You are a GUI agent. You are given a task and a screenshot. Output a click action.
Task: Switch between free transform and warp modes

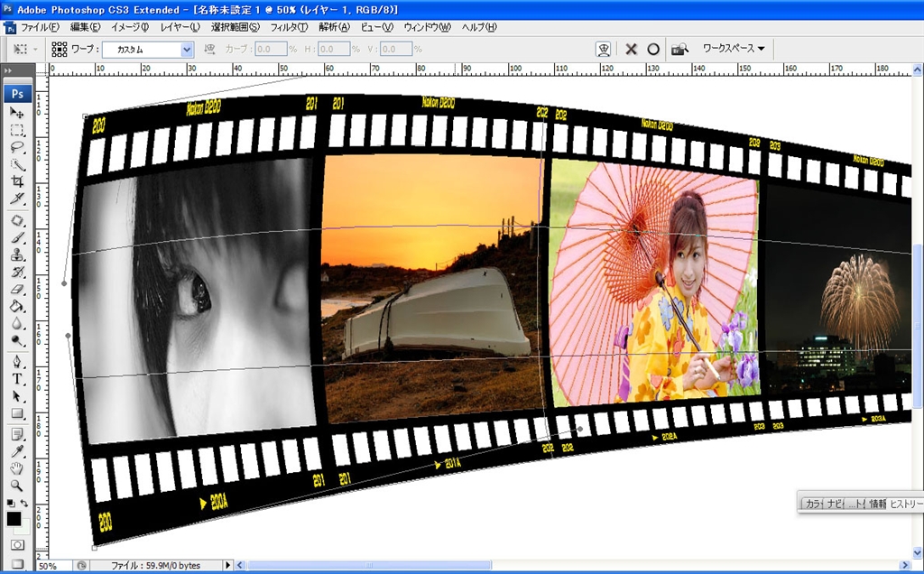click(603, 49)
